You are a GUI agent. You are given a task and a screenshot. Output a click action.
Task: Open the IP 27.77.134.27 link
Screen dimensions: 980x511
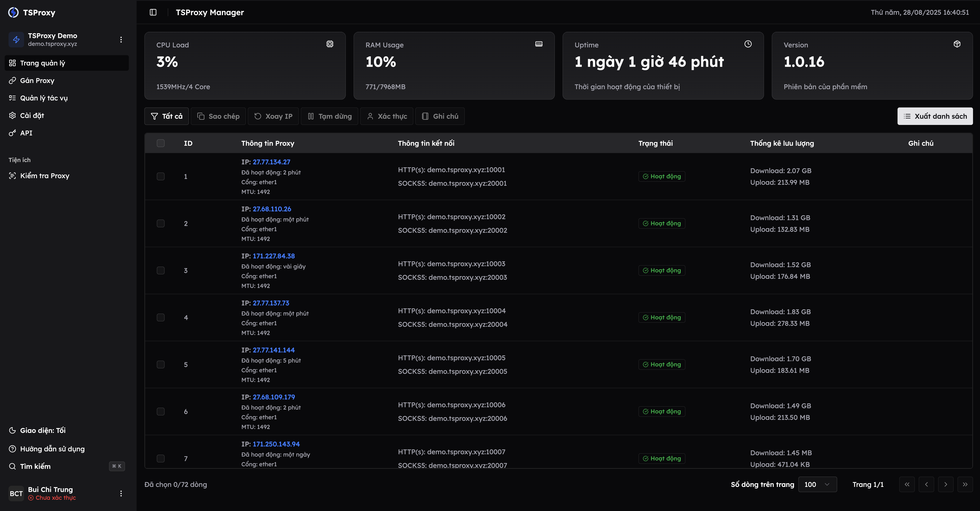[271, 162]
